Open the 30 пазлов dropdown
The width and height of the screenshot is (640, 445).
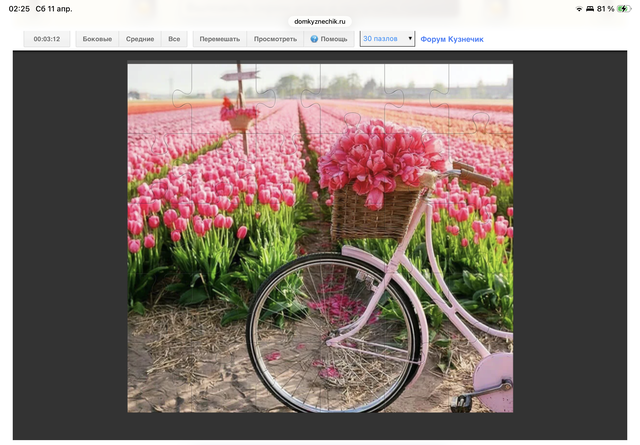387,38
